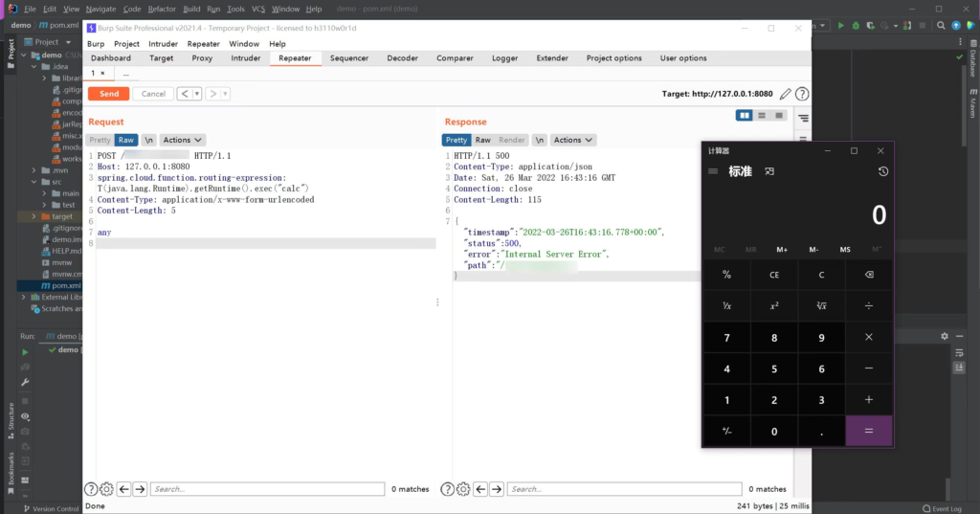The width and height of the screenshot is (980, 514).
Task: Click request search help icon
Action: coord(91,489)
